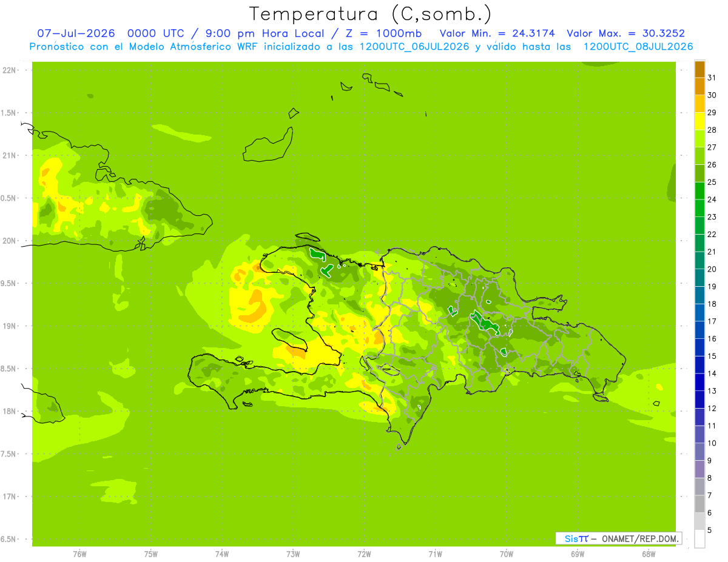728x562 pixels.
Task: Click the legend label "5"
Action: [709, 530]
